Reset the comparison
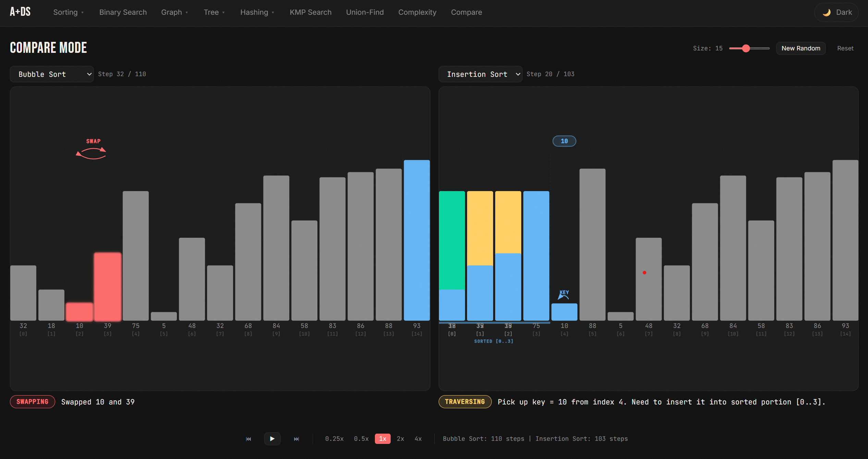This screenshot has height=459, width=868. pos(845,48)
